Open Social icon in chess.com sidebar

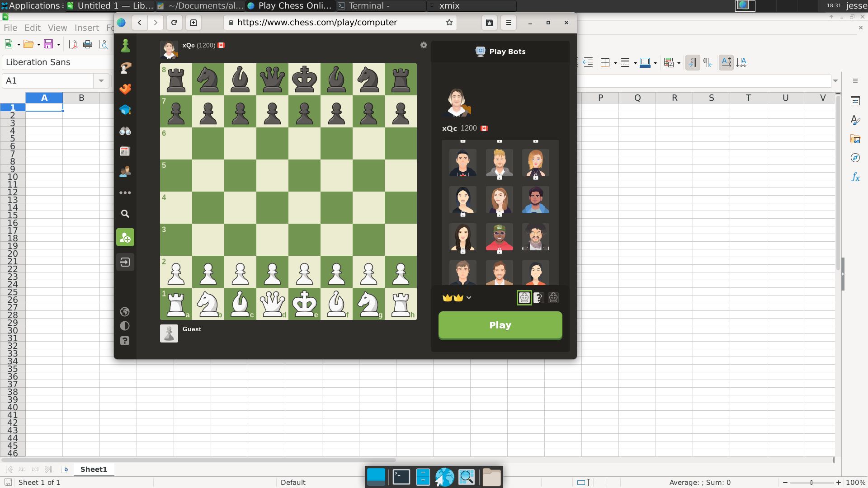coord(125,172)
